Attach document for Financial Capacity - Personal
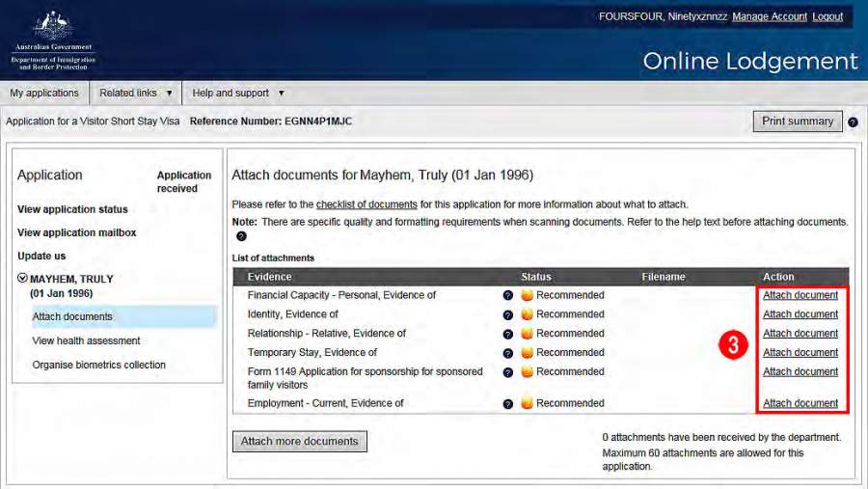Image resolution: width=868 pixels, height=489 pixels. point(800,295)
